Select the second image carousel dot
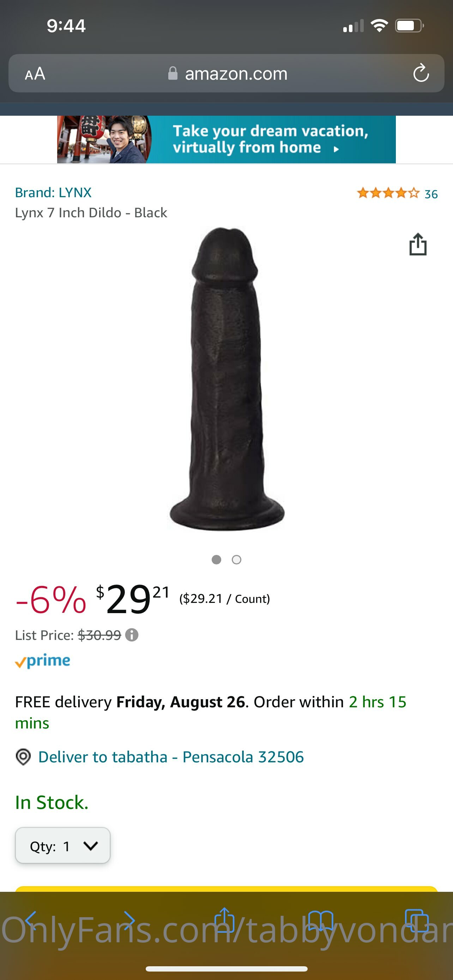Viewport: 453px width, 980px height. coord(237,559)
